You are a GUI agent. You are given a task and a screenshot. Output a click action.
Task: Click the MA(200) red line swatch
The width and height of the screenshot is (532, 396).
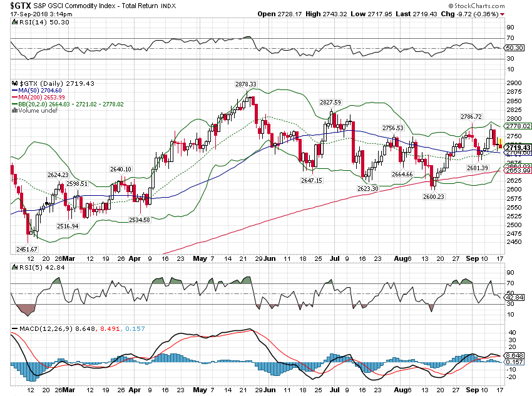(14, 98)
